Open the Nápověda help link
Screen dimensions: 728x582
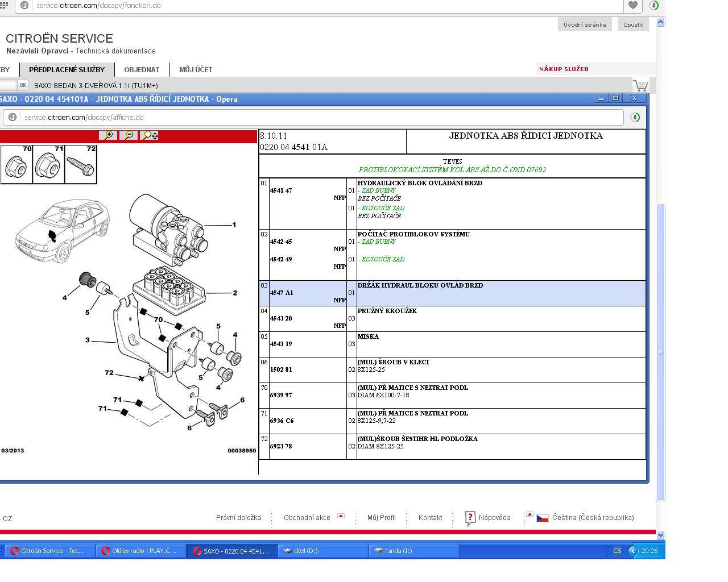[x=494, y=518]
